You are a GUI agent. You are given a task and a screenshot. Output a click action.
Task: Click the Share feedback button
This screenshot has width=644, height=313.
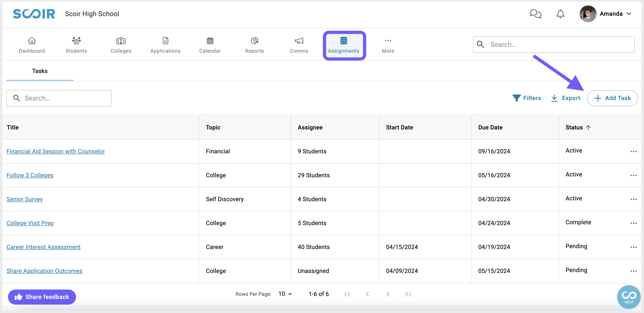[x=42, y=297]
